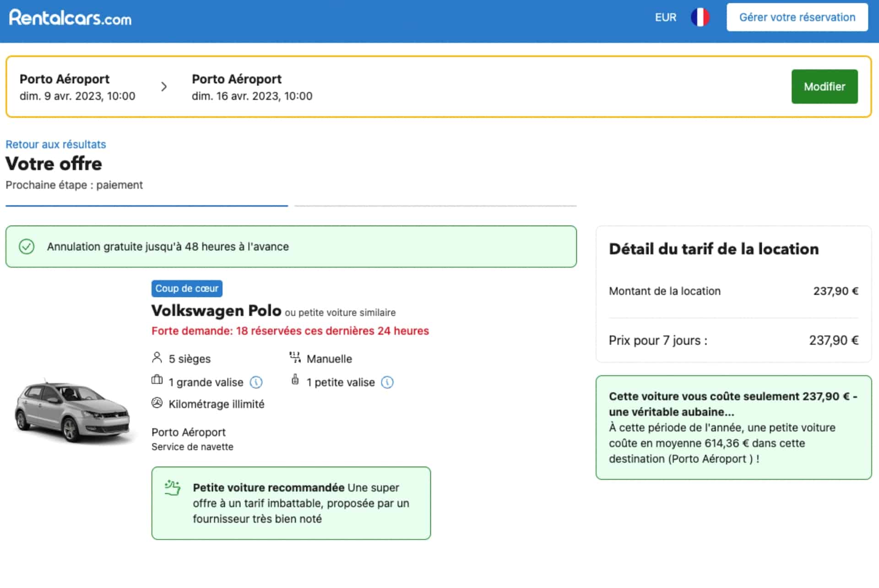
Task: Click the large suitcase icon
Action: pyautogui.click(x=157, y=380)
